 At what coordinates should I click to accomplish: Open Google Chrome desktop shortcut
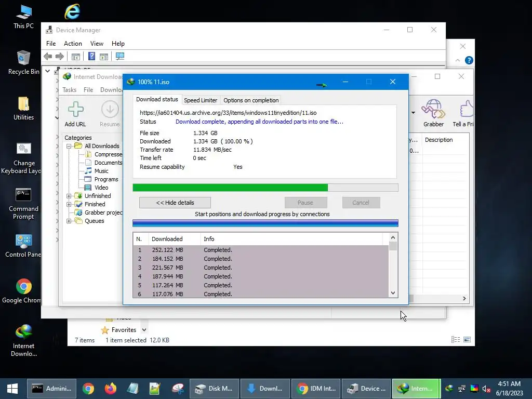(x=23, y=291)
